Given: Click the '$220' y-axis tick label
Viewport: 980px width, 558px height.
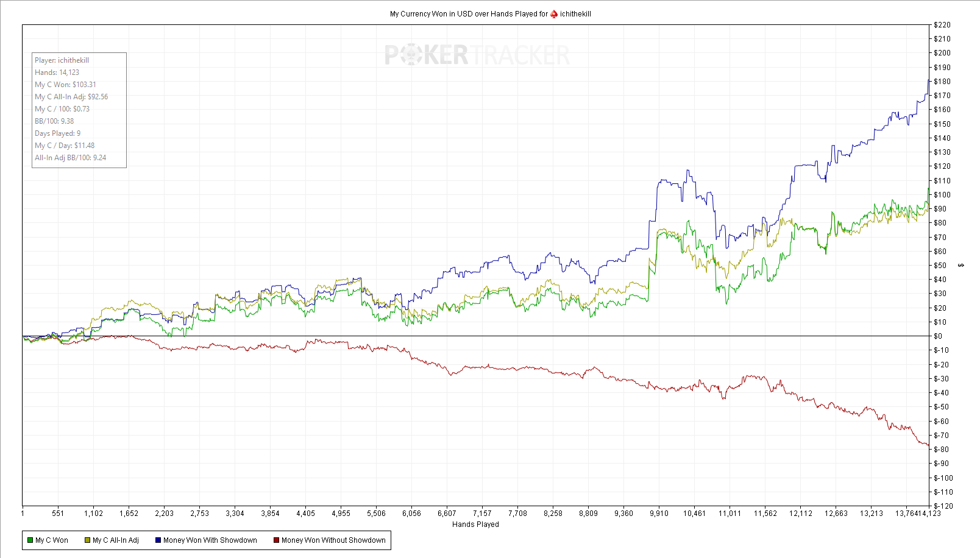Looking at the screenshot, I should point(942,25).
